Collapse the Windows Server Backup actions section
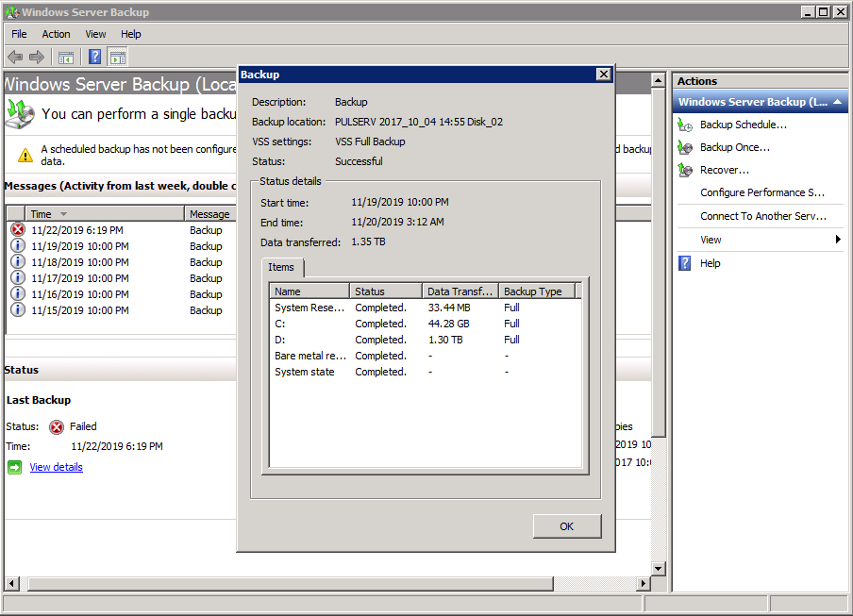Image resolution: width=853 pixels, height=616 pixels. tap(837, 102)
